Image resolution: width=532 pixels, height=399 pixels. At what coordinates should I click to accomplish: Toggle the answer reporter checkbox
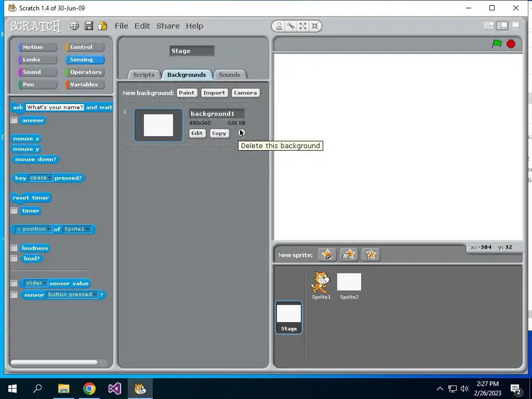14,120
